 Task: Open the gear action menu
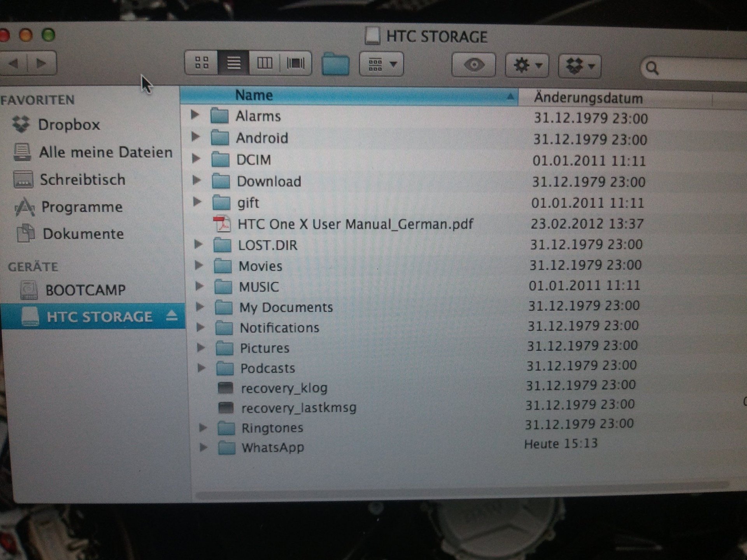tap(527, 65)
